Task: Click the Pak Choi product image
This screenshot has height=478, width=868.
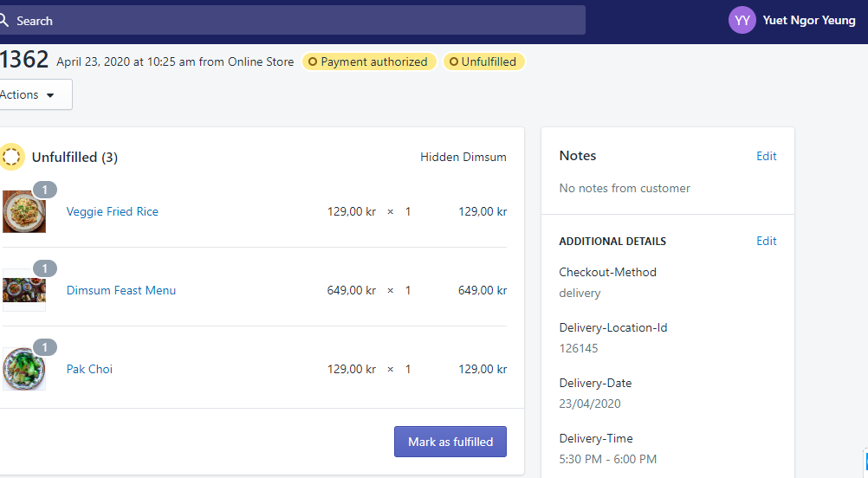Action: [x=23, y=370]
